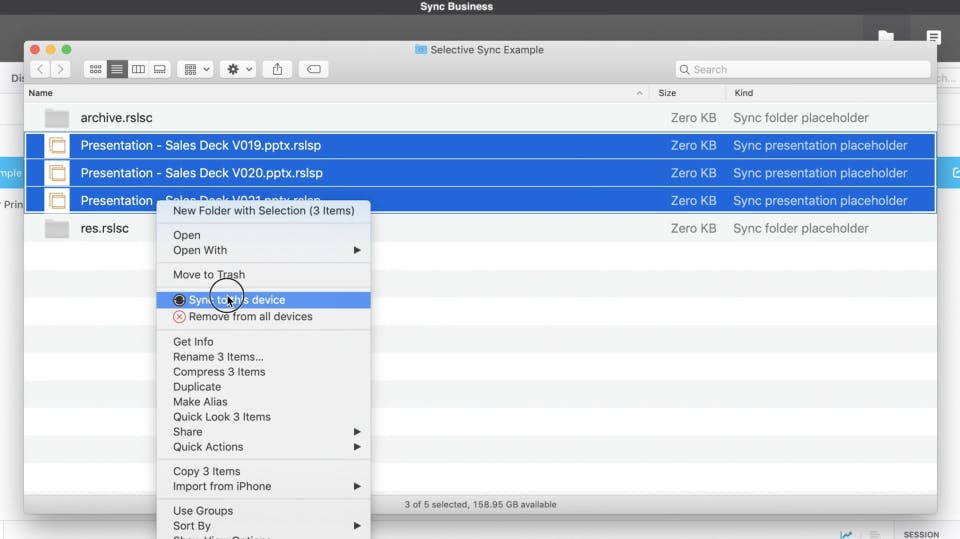Choose Compress 3 Items
The width and height of the screenshot is (960, 539).
tap(263, 372)
